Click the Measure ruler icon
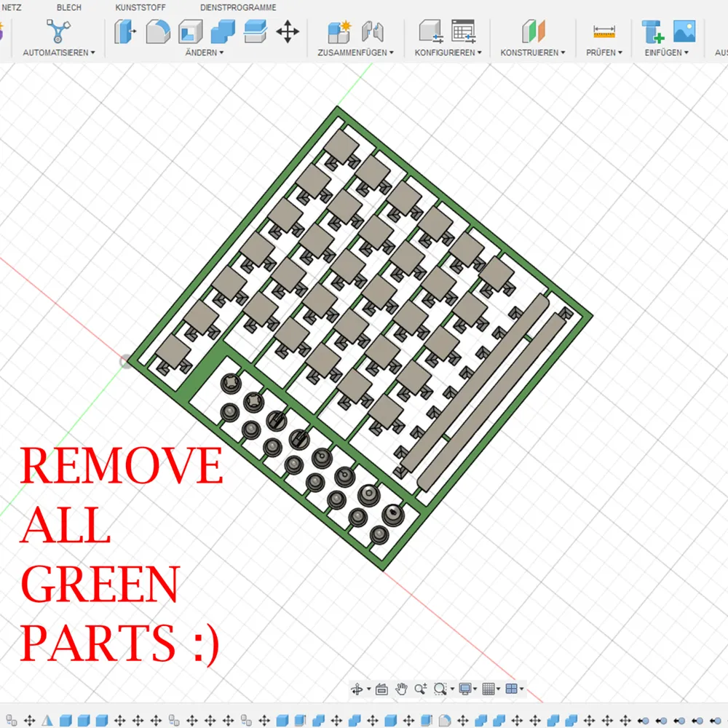728x728 pixels. (604, 31)
